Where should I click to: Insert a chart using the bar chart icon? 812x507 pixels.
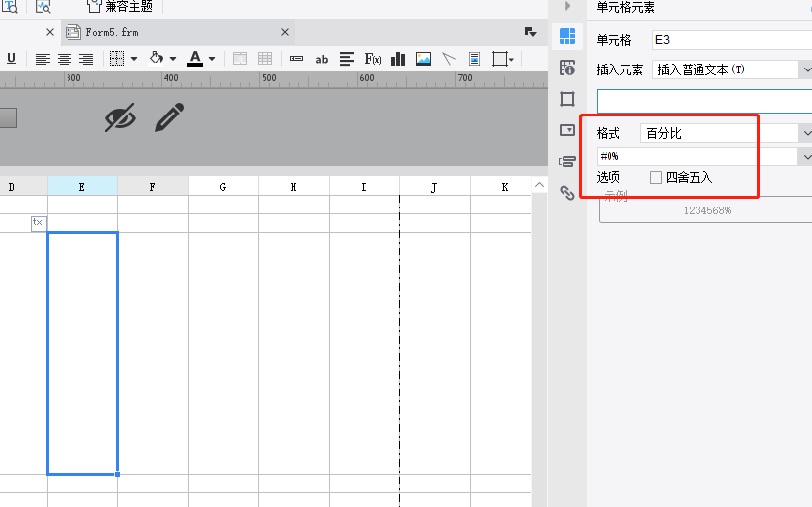point(398,59)
